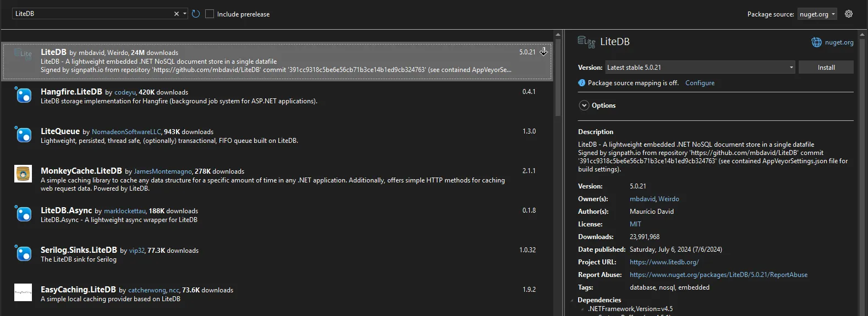868x316 pixels.
Task: Click the package source mapping info icon
Action: (582, 83)
